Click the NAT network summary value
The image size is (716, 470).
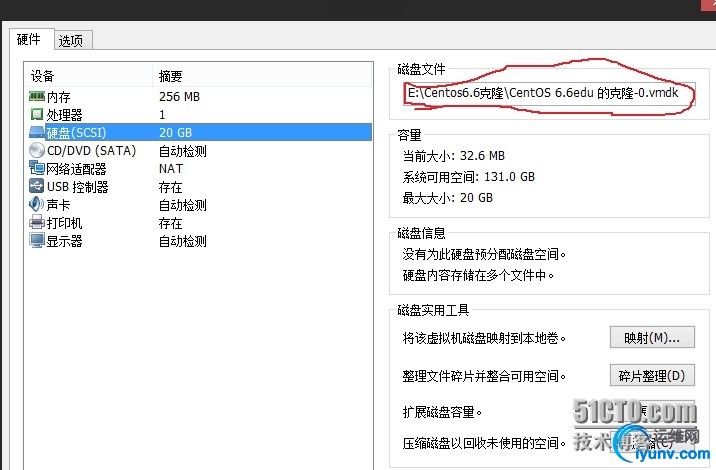pos(171,169)
